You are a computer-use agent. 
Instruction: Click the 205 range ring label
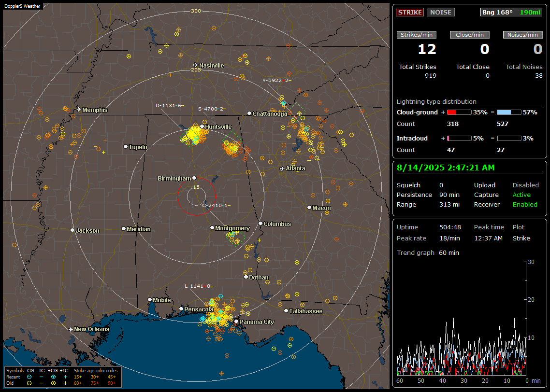[x=196, y=70]
